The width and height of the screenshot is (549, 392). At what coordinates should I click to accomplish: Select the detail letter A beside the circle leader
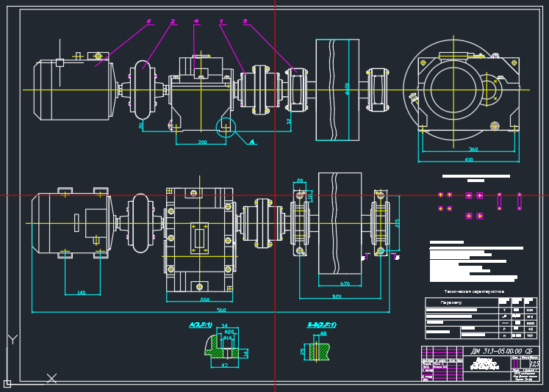coord(252,142)
